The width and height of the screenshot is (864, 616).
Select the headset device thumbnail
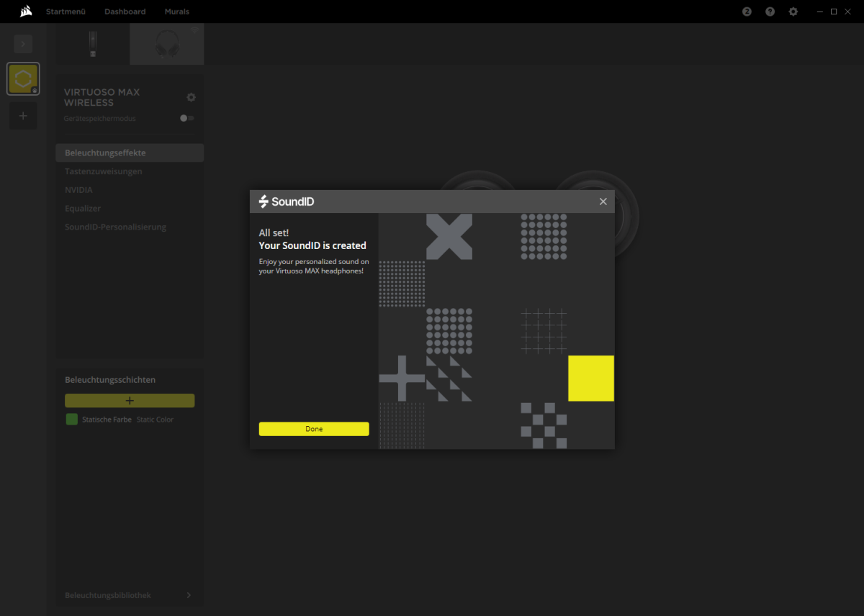(x=167, y=44)
